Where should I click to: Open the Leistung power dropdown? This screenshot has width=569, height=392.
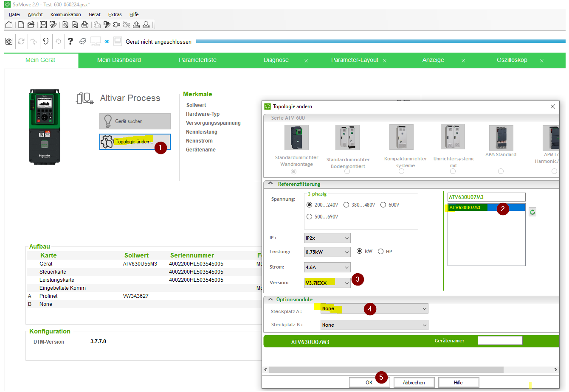[327, 252]
